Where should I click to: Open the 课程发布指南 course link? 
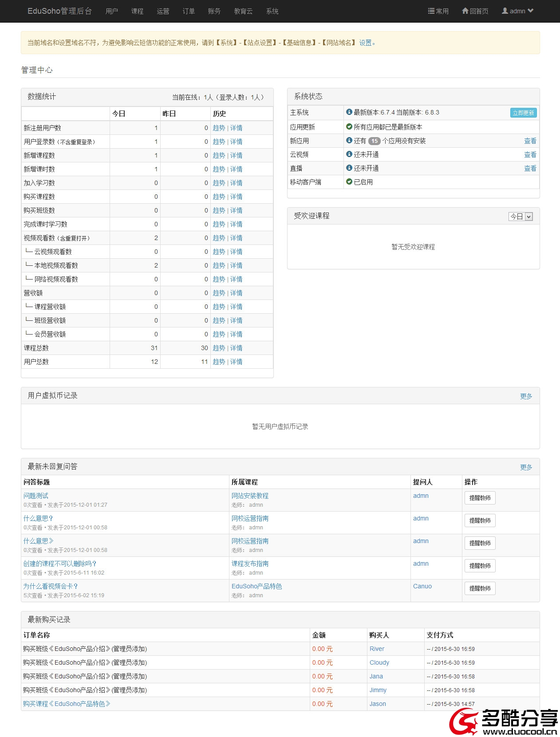click(x=250, y=564)
